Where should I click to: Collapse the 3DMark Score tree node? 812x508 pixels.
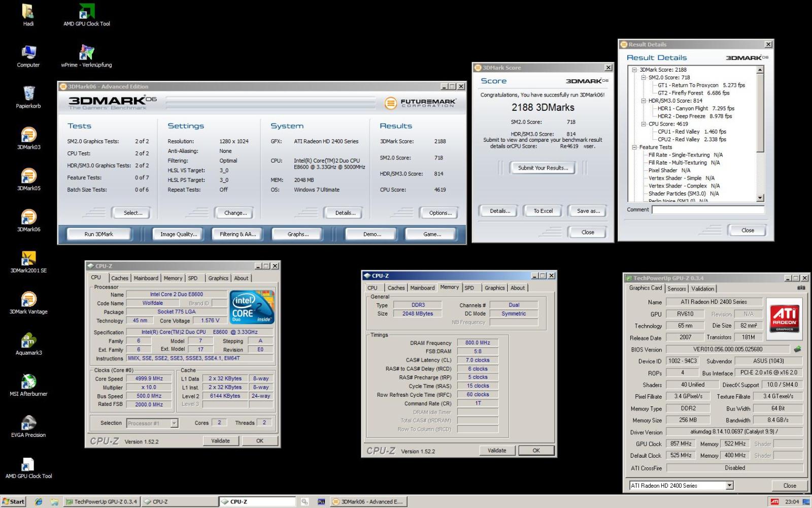tap(634, 70)
